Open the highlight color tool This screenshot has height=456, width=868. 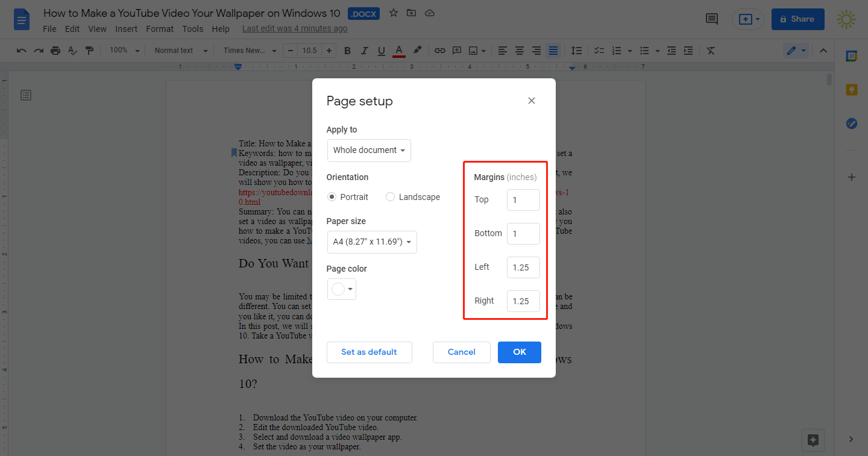click(x=417, y=51)
